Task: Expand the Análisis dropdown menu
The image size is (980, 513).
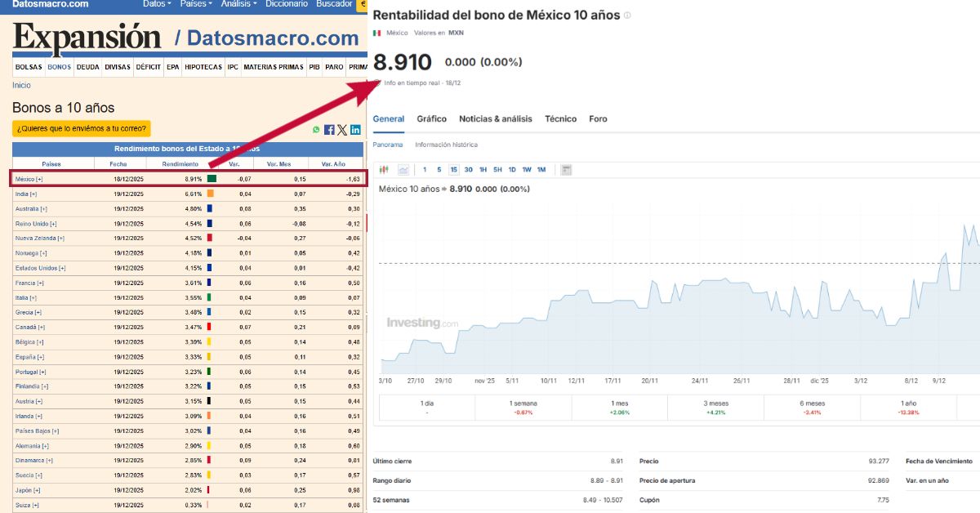Action: point(238,4)
